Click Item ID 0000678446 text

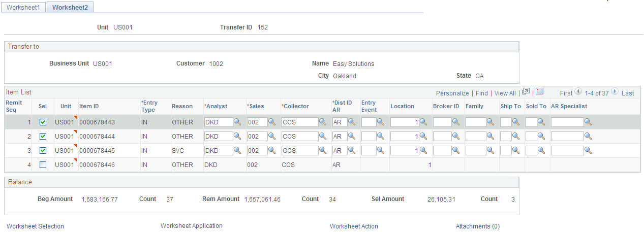pos(97,165)
